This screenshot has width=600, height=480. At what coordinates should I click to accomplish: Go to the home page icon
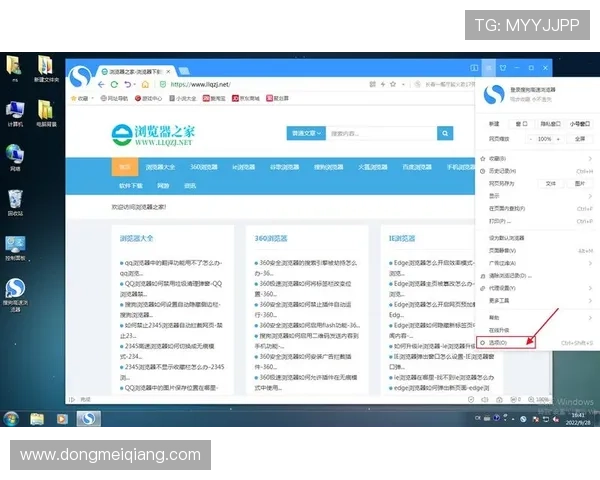145,84
